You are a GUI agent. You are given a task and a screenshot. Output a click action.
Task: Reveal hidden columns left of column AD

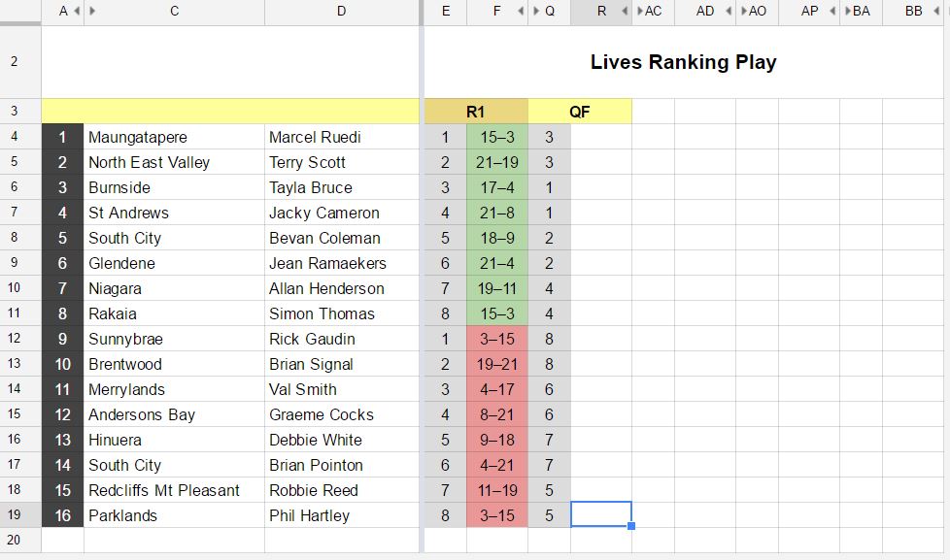pyautogui.click(x=639, y=11)
